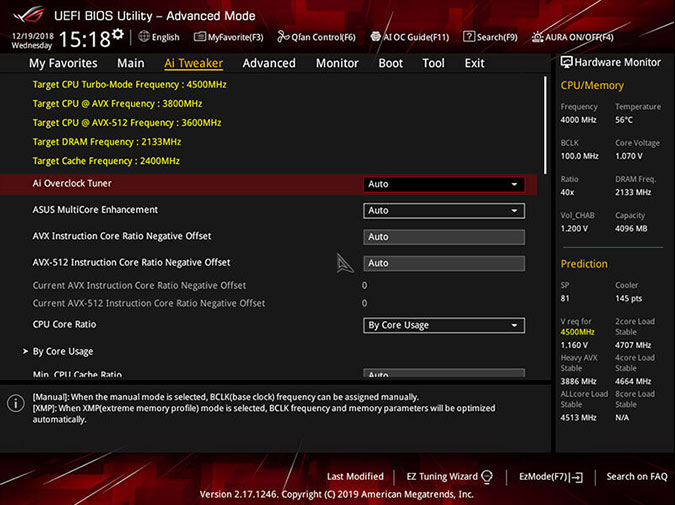Open Qfan Control(F6)
This screenshot has height=505, width=675.
pos(316,37)
